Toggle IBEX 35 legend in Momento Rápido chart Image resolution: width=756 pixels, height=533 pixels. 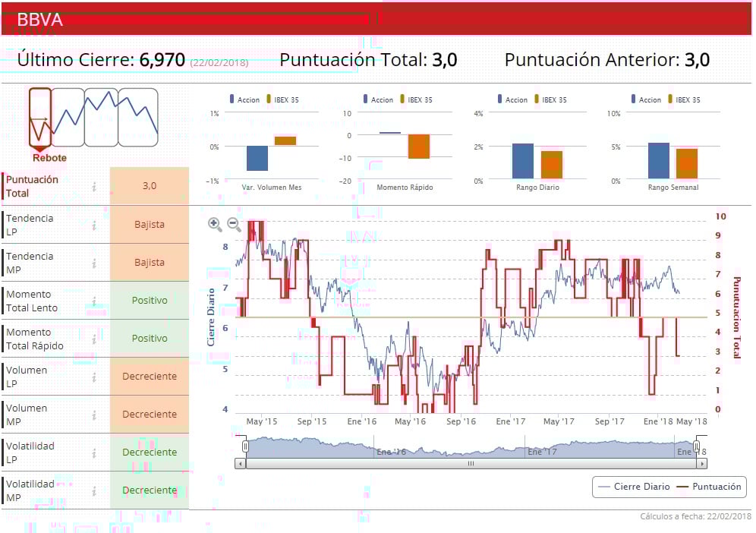(416, 99)
